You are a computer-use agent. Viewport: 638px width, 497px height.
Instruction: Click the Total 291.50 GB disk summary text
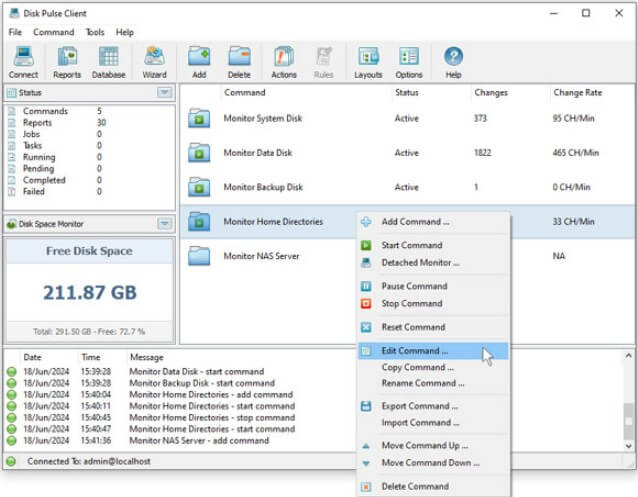point(89,331)
